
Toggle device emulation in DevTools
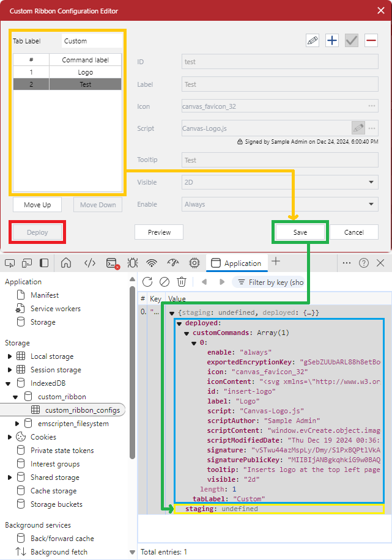pyautogui.click(x=27, y=263)
